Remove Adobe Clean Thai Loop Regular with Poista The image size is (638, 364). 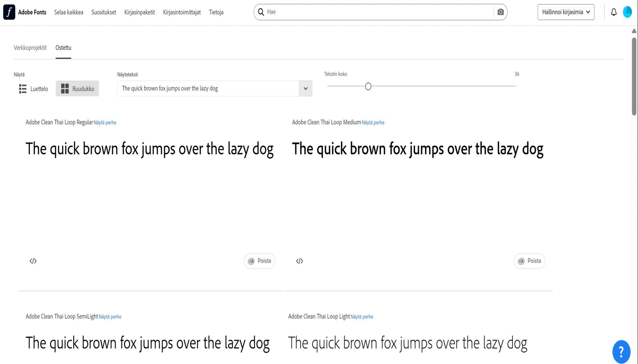(260, 261)
